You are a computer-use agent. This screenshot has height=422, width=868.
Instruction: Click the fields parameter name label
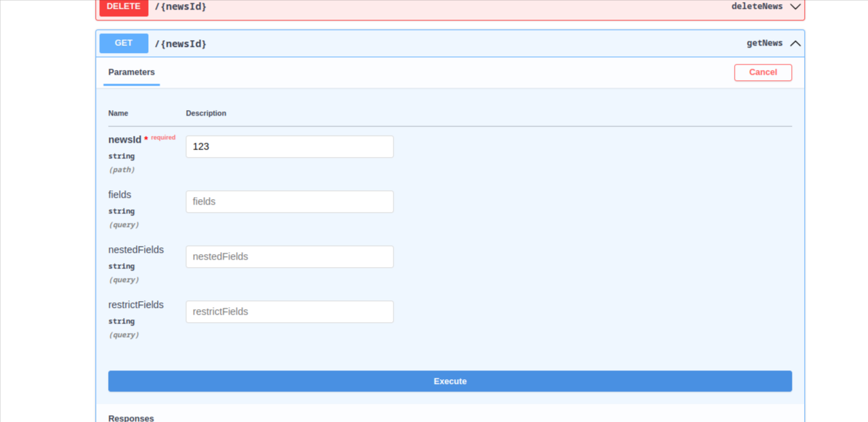tap(120, 194)
